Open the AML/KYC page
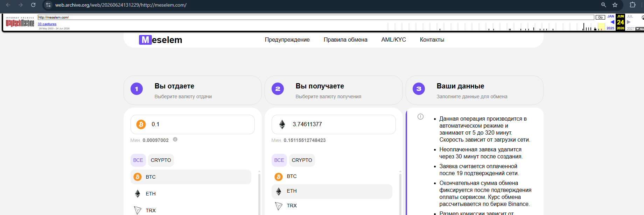This screenshot has height=215, width=644. pyautogui.click(x=394, y=40)
